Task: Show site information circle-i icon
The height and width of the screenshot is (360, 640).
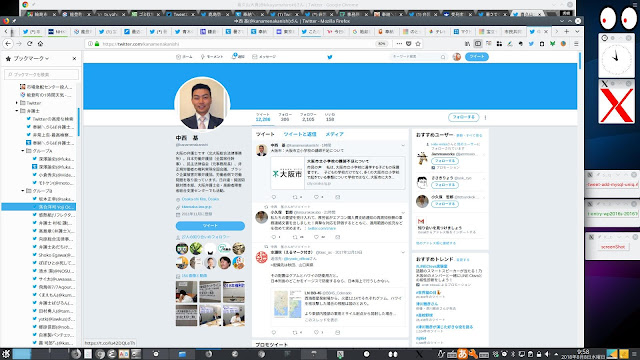Action: click(90, 44)
